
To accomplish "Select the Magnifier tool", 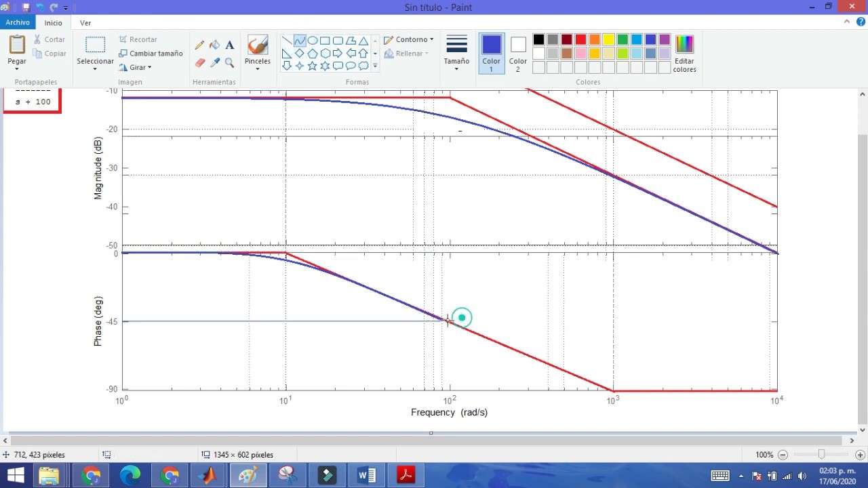I will click(229, 62).
